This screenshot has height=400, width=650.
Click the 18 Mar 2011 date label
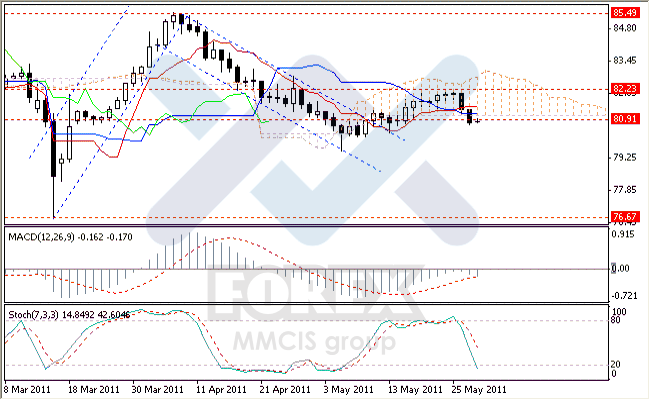pos(94,390)
